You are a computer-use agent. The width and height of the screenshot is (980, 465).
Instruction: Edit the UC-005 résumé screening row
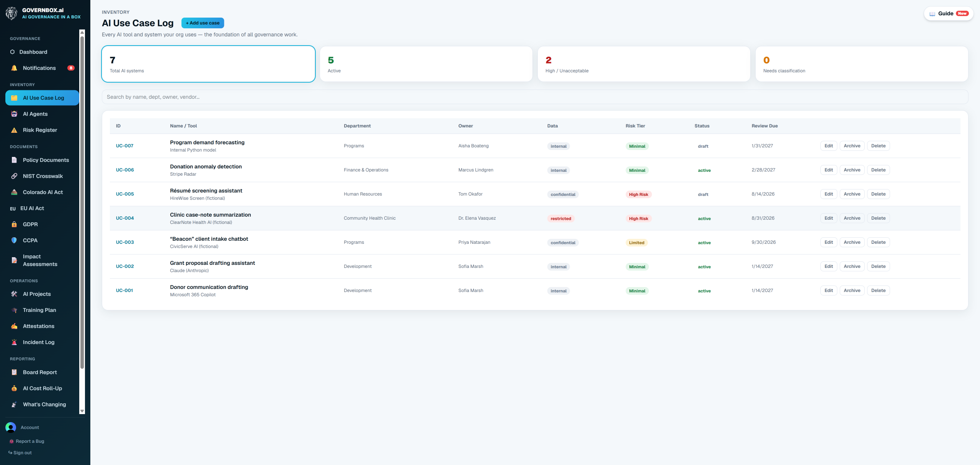click(828, 194)
